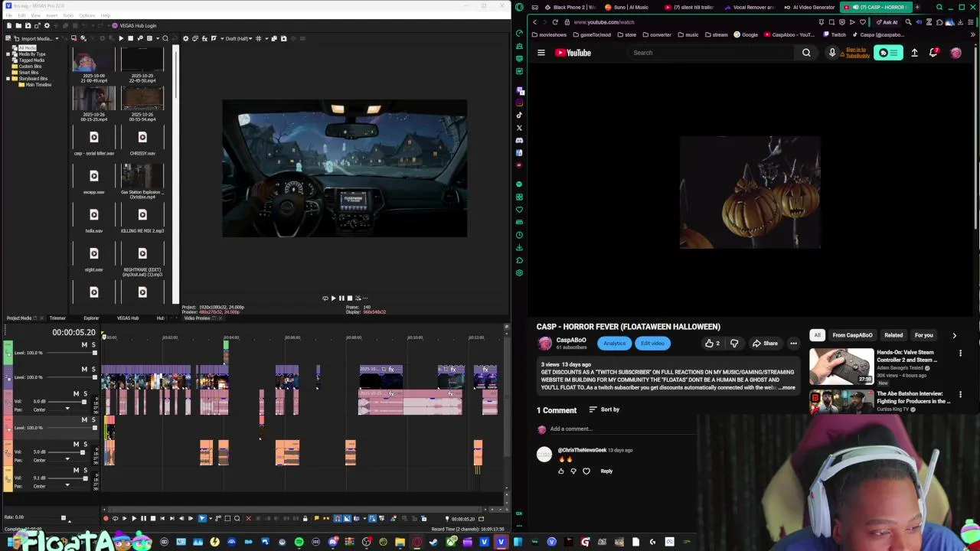Open YouTube notifications bell

933,53
